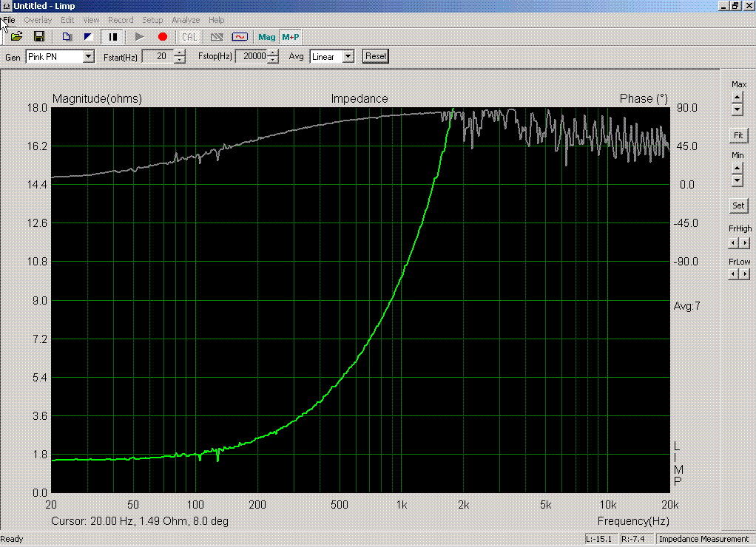Open the Setup menu
756x547 pixels.
pyautogui.click(x=152, y=20)
